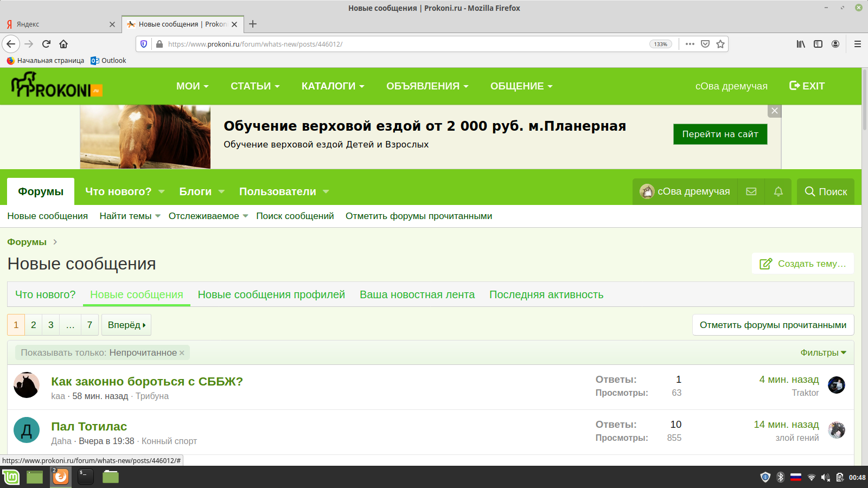Open Bluetooth tray icon

click(781, 477)
